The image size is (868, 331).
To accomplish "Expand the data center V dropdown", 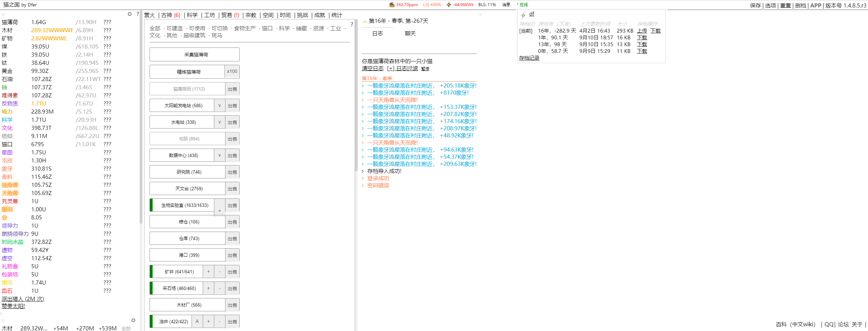I will (219, 155).
